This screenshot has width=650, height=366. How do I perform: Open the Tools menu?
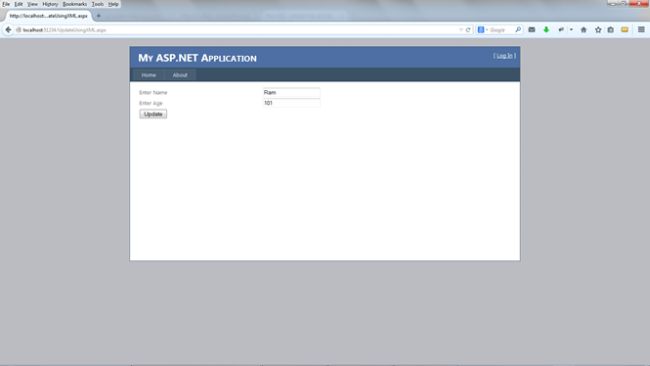tap(98, 4)
